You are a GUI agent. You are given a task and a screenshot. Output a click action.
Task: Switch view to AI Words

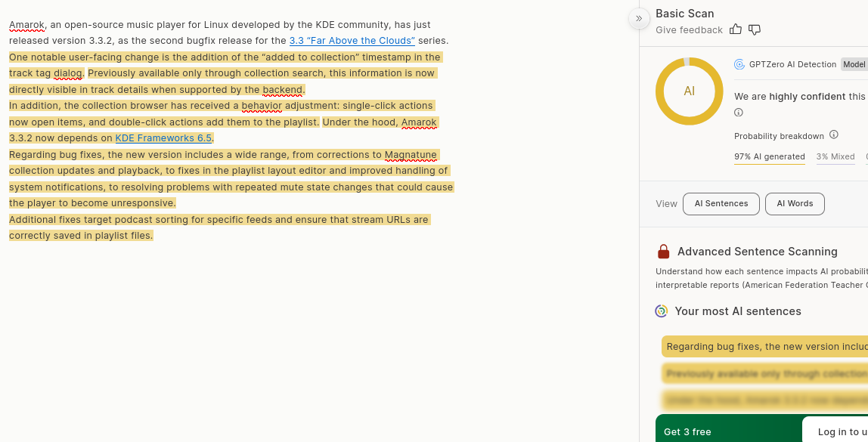coord(795,204)
